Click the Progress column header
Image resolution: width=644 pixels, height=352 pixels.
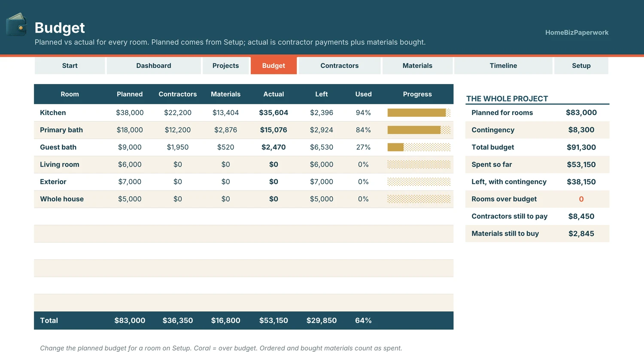click(x=417, y=94)
